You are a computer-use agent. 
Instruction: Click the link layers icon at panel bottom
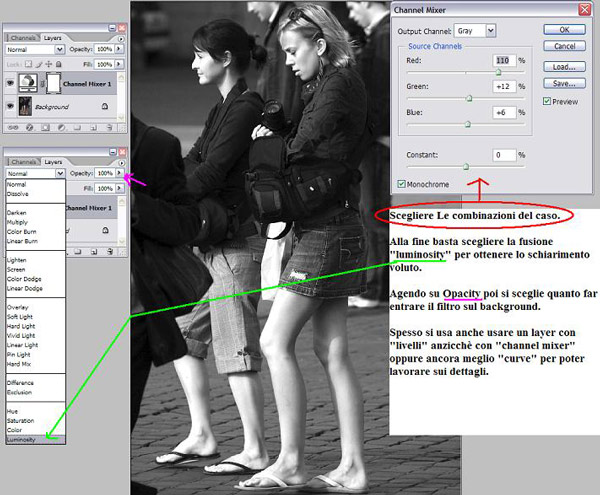click(11, 127)
